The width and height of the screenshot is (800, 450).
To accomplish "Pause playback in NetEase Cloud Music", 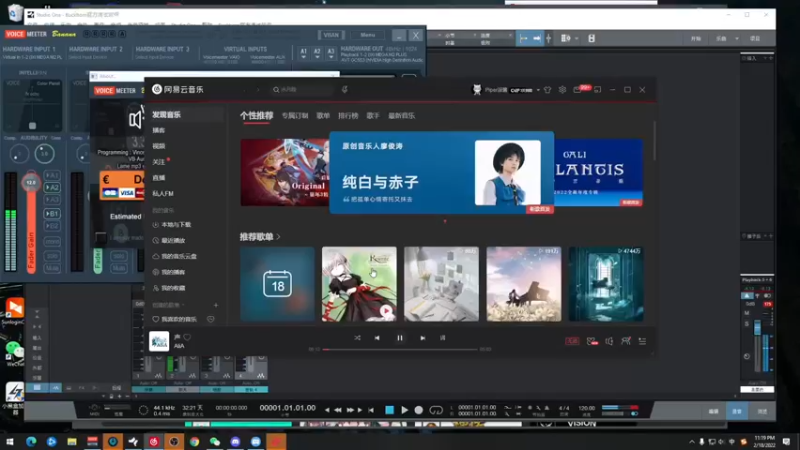I will click(x=399, y=338).
